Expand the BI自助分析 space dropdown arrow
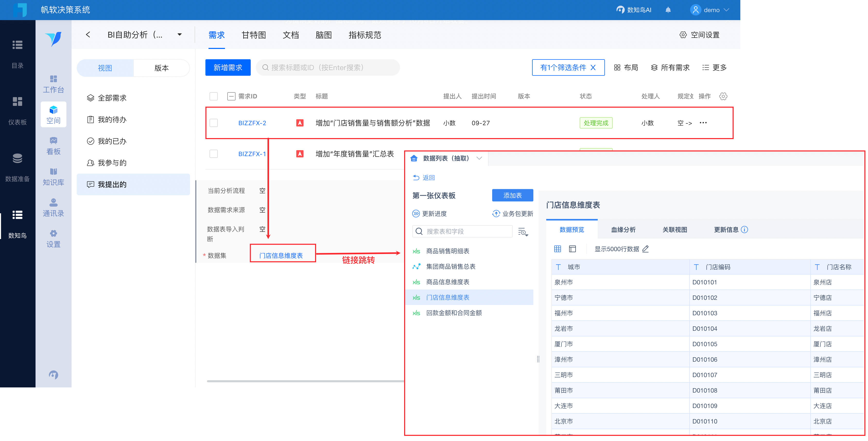Screen dimensions: 868x441 pyautogui.click(x=180, y=35)
